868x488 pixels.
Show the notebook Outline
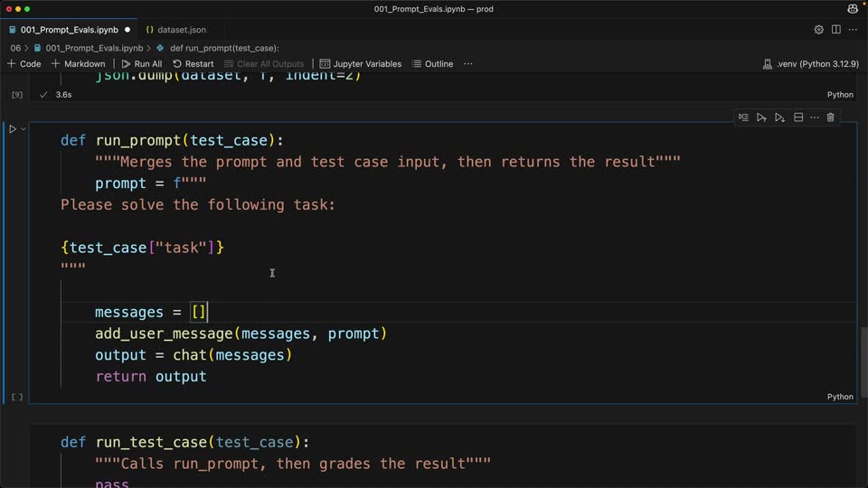coord(433,64)
